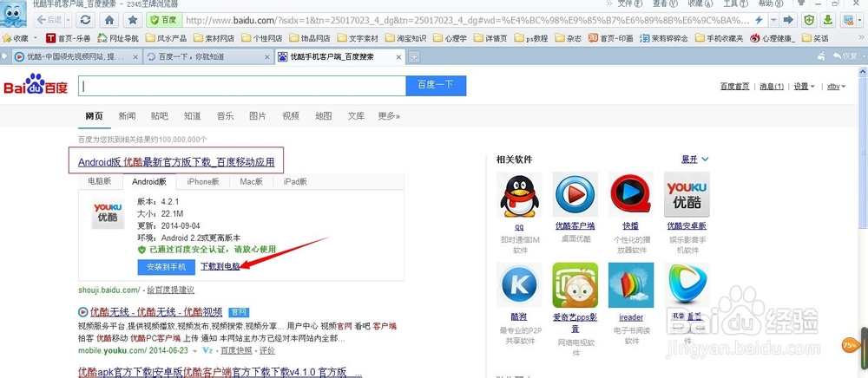Expand related software with 展开
Screen dimensions: 868x378
coord(694,160)
